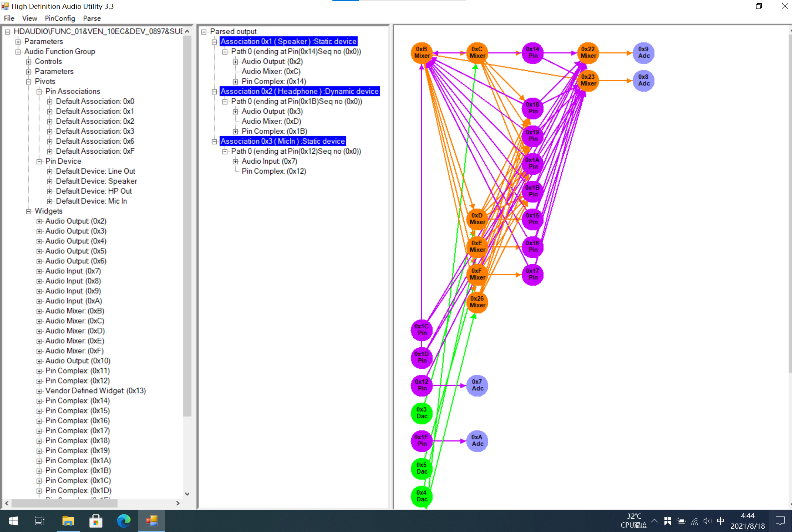Click the 0x1C Pin node
Viewport: 792px width, 532px height.
(x=422, y=330)
